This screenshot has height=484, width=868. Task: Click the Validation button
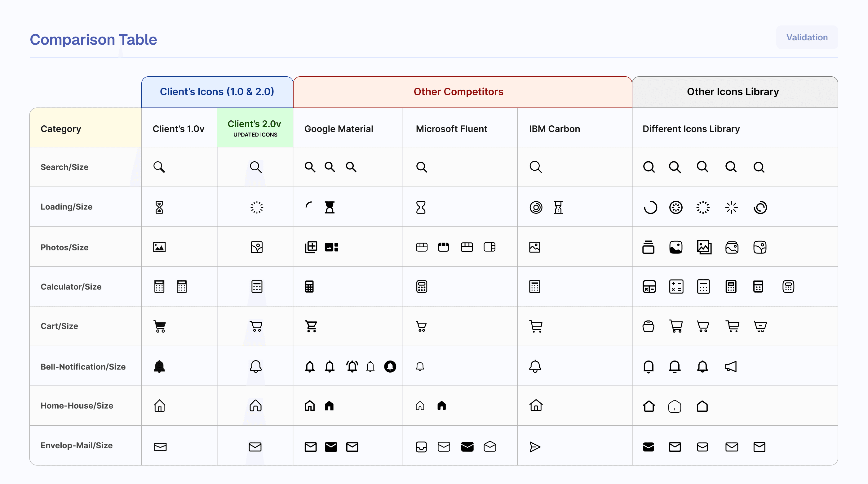(807, 38)
